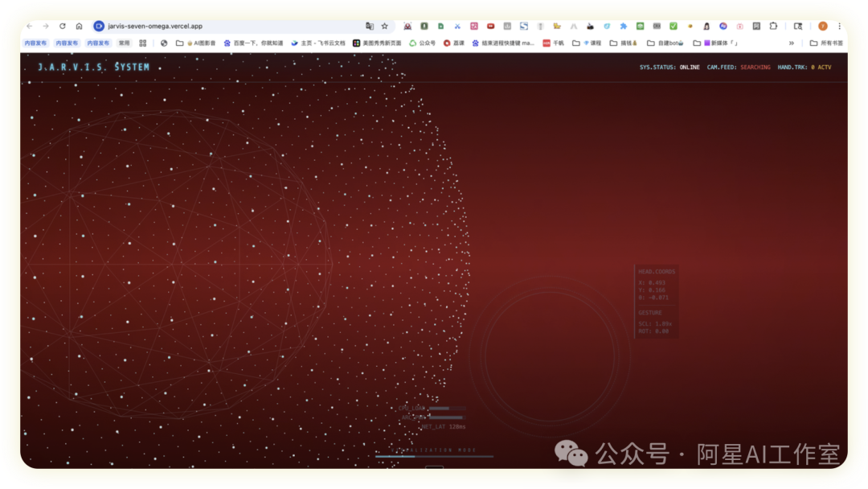This screenshot has width=868, height=489.
Task: Expand the AI图影音 bookmark folder
Action: click(x=196, y=43)
